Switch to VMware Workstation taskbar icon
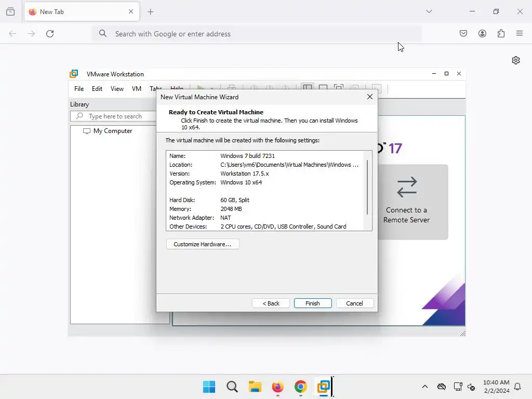 pyautogui.click(x=323, y=387)
